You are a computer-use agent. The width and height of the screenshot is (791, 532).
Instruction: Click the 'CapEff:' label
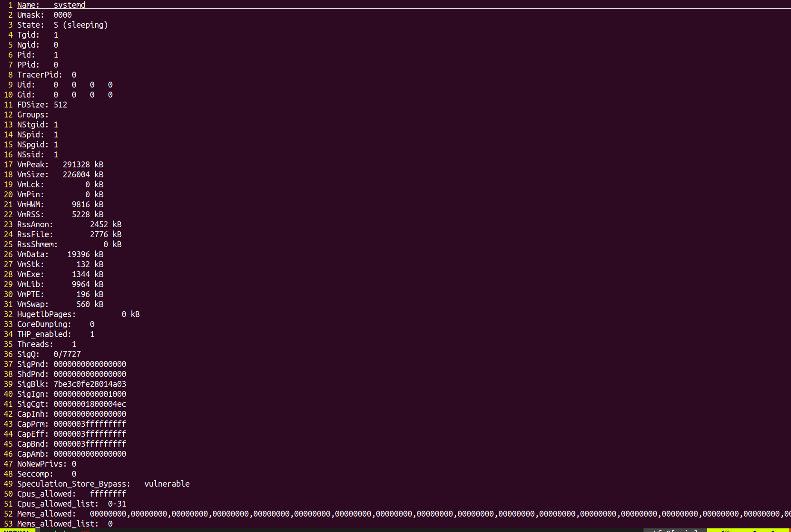point(33,434)
